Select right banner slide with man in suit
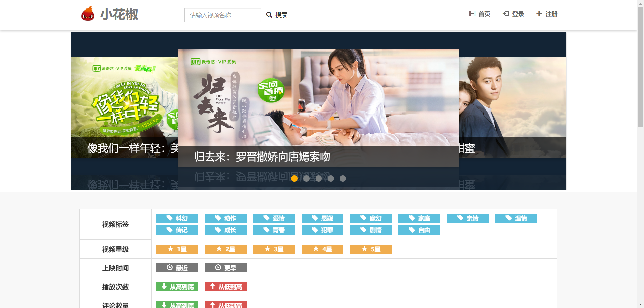 pyautogui.click(x=513, y=107)
